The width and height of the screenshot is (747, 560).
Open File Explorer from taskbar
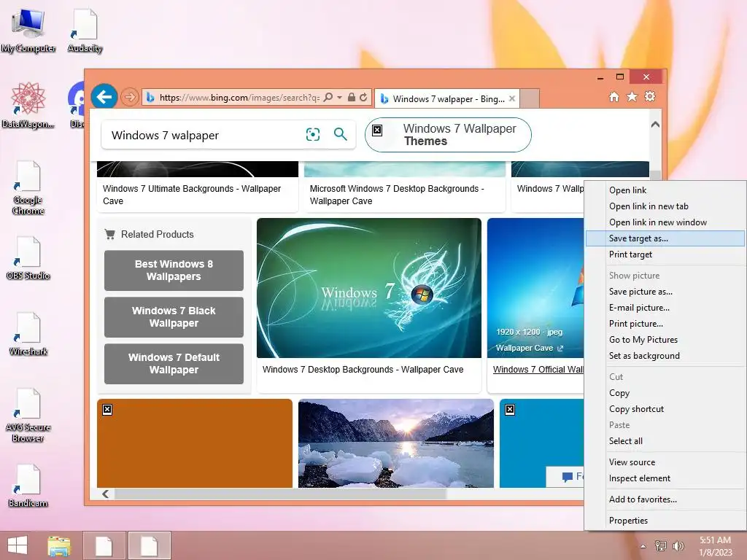59,545
